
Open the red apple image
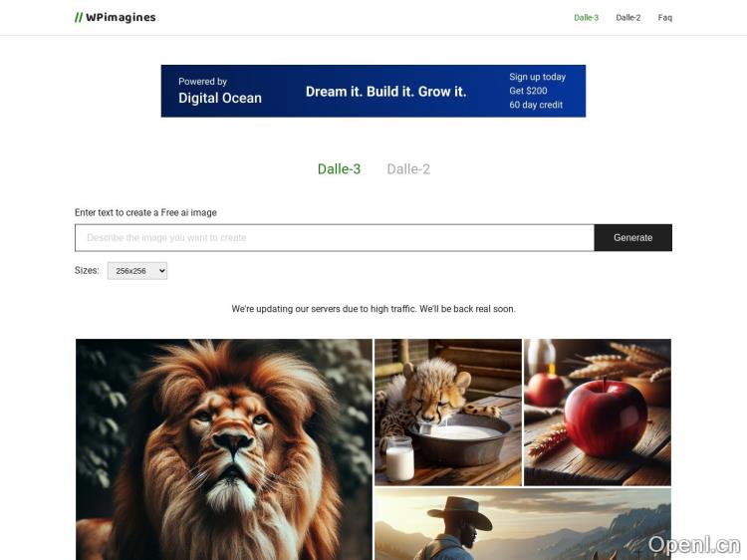[x=598, y=413]
